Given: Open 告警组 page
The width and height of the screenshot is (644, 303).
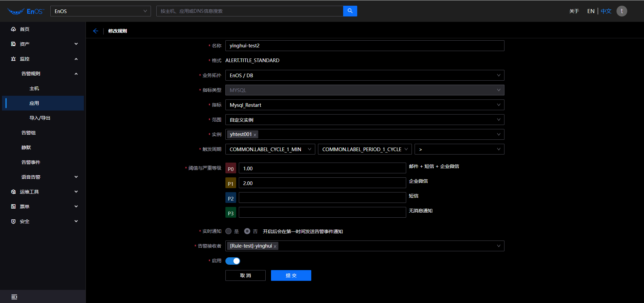Looking at the screenshot, I should tap(29, 133).
